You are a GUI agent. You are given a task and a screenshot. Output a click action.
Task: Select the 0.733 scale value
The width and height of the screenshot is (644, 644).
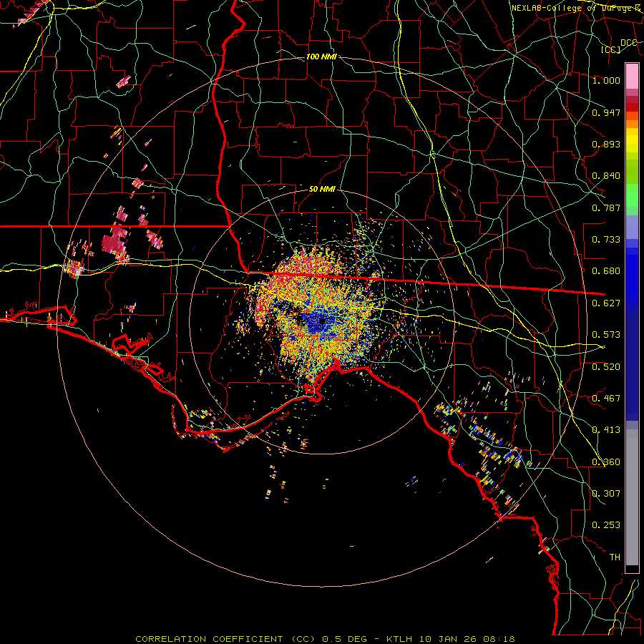coord(606,239)
